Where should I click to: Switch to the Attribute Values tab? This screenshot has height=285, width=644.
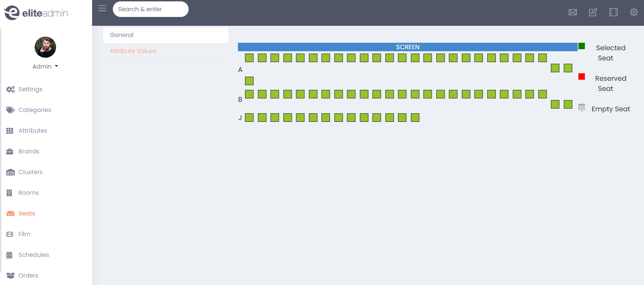(133, 51)
